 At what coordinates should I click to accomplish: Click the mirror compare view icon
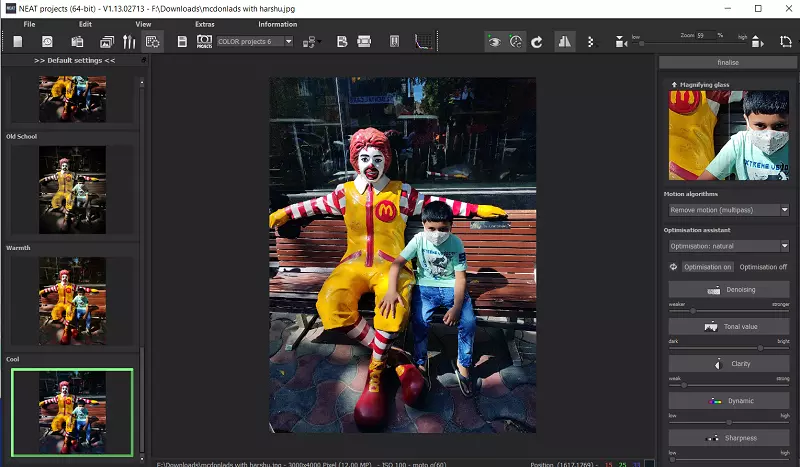click(x=564, y=42)
